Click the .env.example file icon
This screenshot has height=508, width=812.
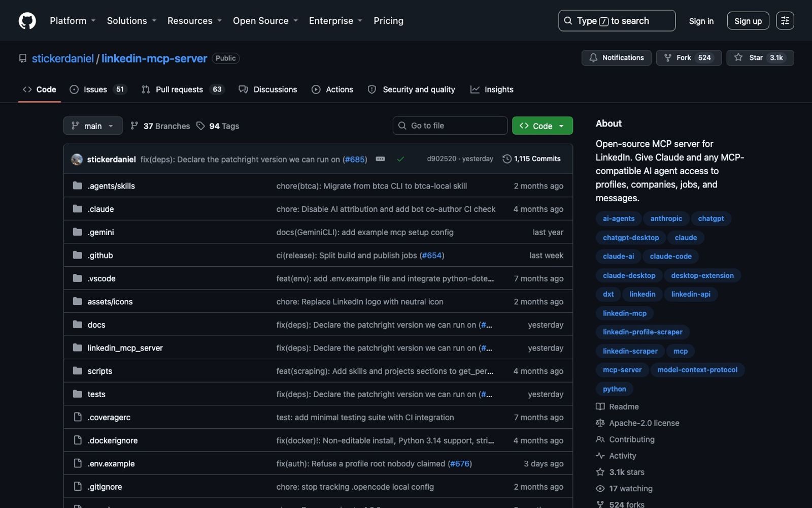pos(78,463)
